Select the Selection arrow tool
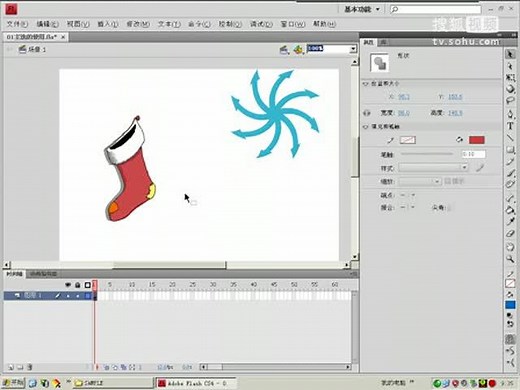The height and width of the screenshot is (390, 520). pos(510,54)
